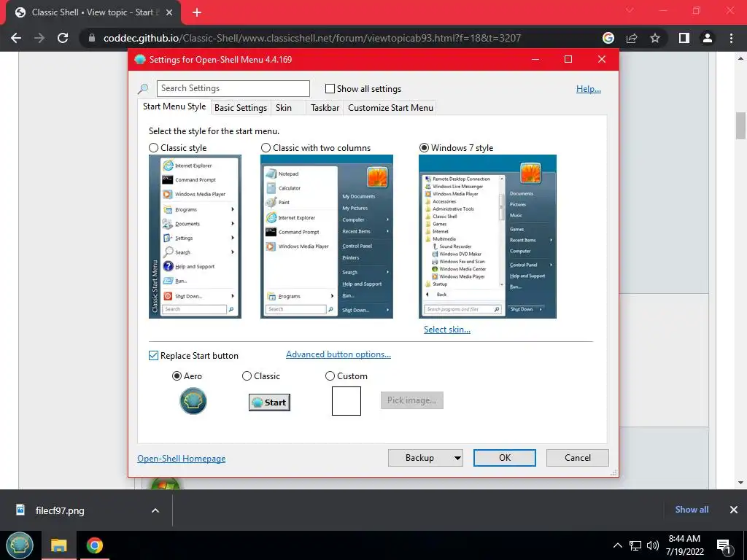Click the Windows 7 style preview thumbnail
Image resolution: width=747 pixels, height=560 pixels.
pyautogui.click(x=487, y=237)
